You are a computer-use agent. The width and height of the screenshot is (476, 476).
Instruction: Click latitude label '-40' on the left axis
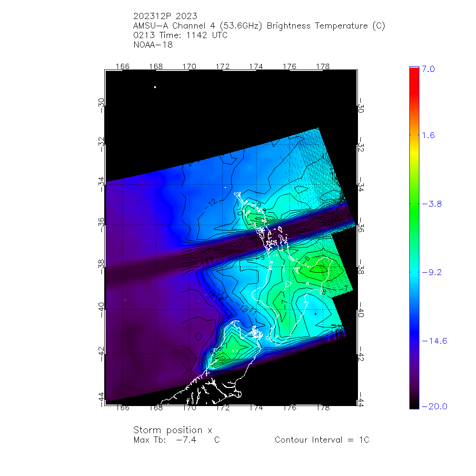click(101, 310)
